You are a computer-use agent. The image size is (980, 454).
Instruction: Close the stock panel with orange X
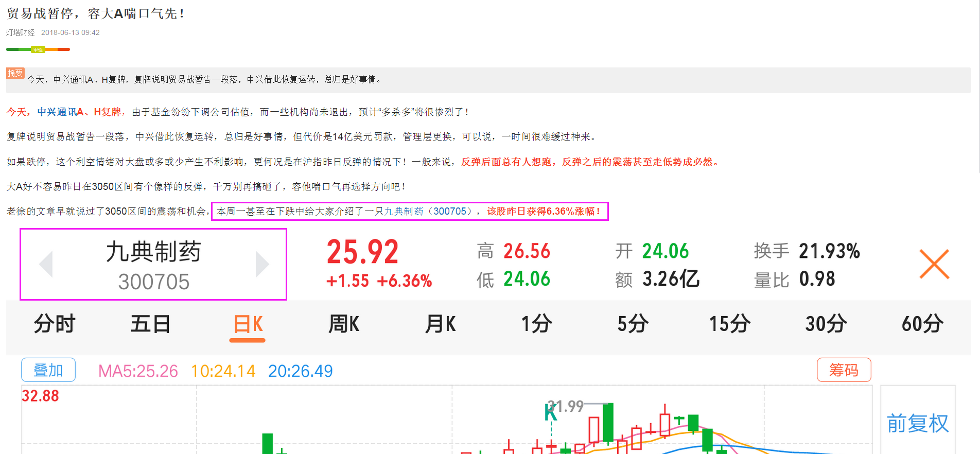[934, 264]
